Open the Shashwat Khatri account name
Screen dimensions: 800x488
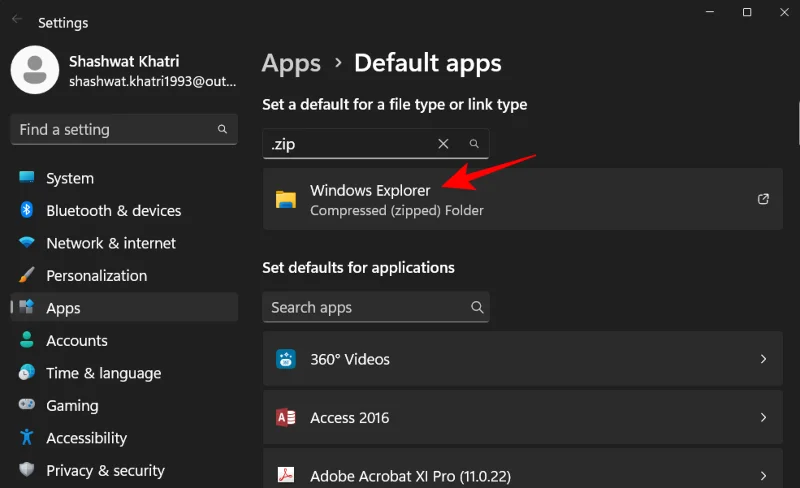(124, 61)
